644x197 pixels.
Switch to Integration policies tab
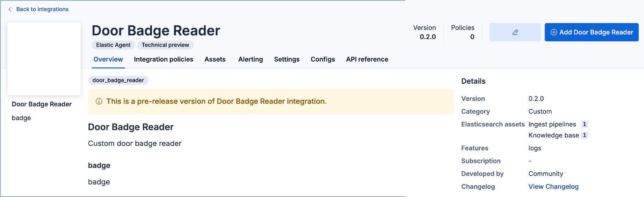tap(164, 60)
